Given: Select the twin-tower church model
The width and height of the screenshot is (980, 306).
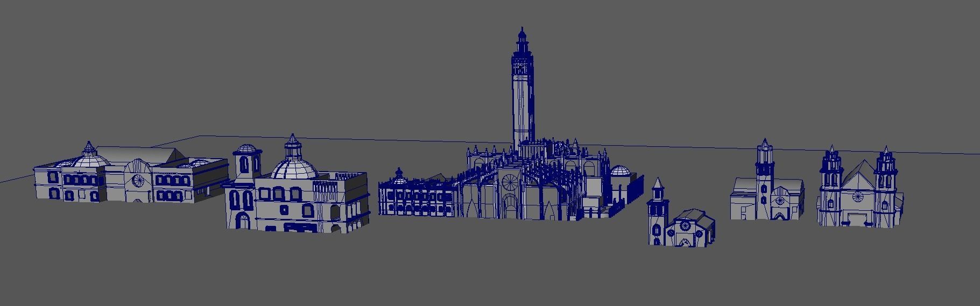Looking at the screenshot, I should (859, 186).
